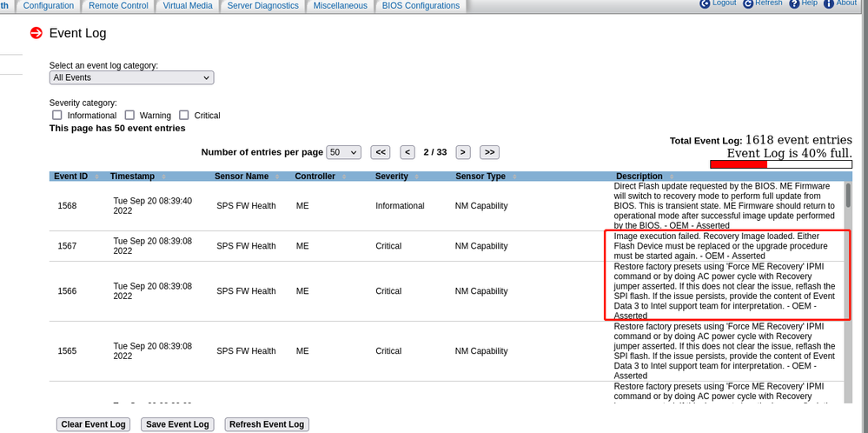Select event ID 1566 cell

click(67, 291)
